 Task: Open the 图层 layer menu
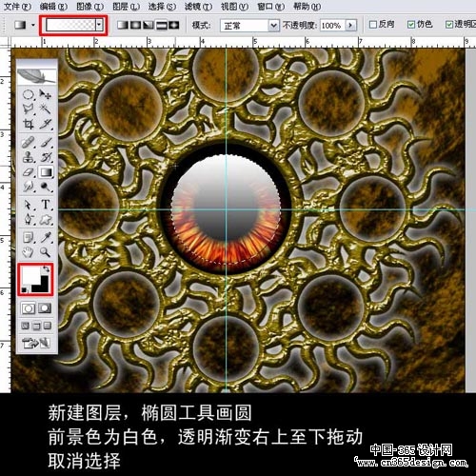pos(126,7)
